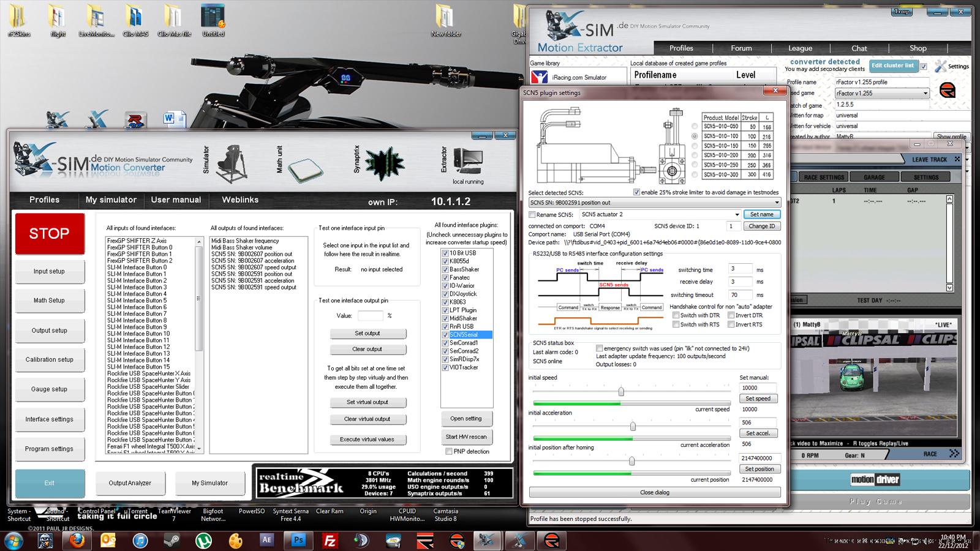980x551 pixels.
Task: Toggle the Rename SCN5 checkbox
Action: click(532, 215)
